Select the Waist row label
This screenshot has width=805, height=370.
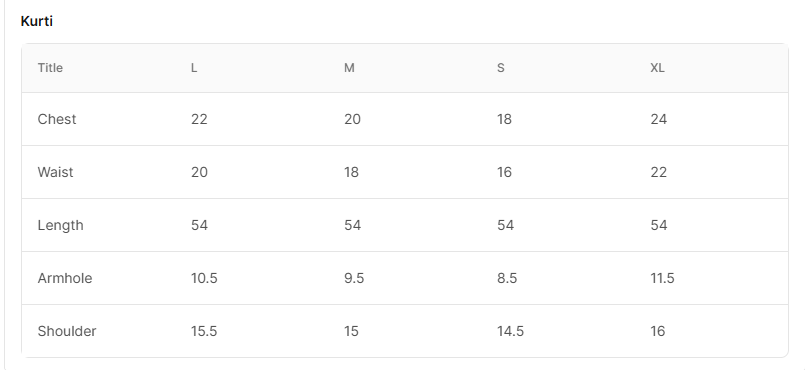coord(55,172)
